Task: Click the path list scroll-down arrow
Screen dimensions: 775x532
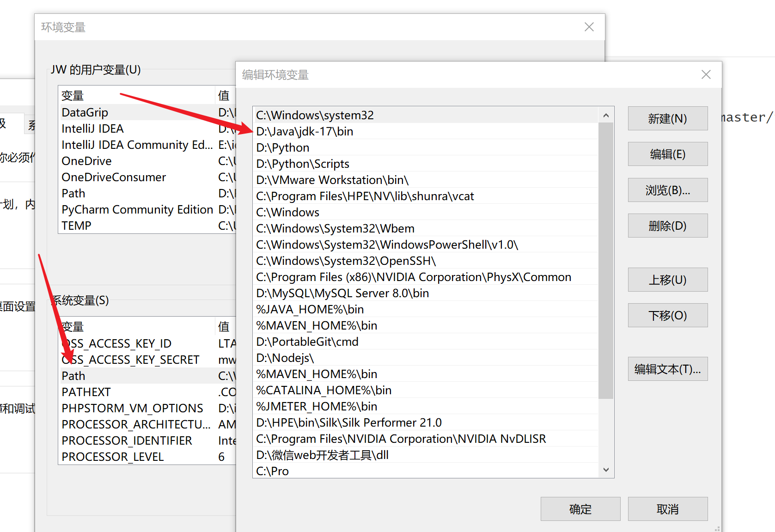Action: coord(606,470)
